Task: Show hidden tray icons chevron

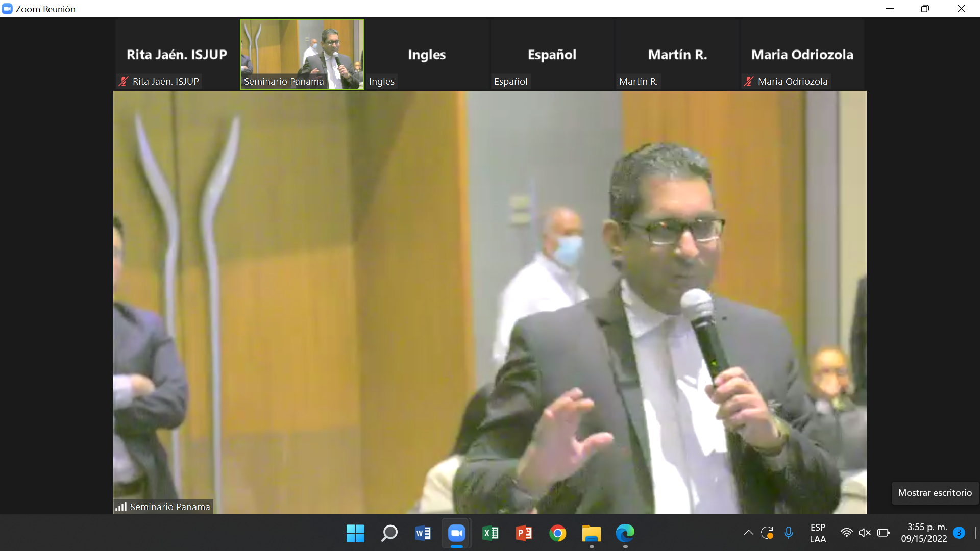Action: (748, 533)
